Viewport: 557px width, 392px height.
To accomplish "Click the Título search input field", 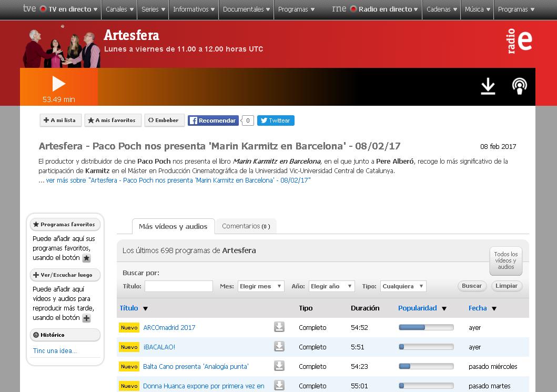I will pos(178,286).
